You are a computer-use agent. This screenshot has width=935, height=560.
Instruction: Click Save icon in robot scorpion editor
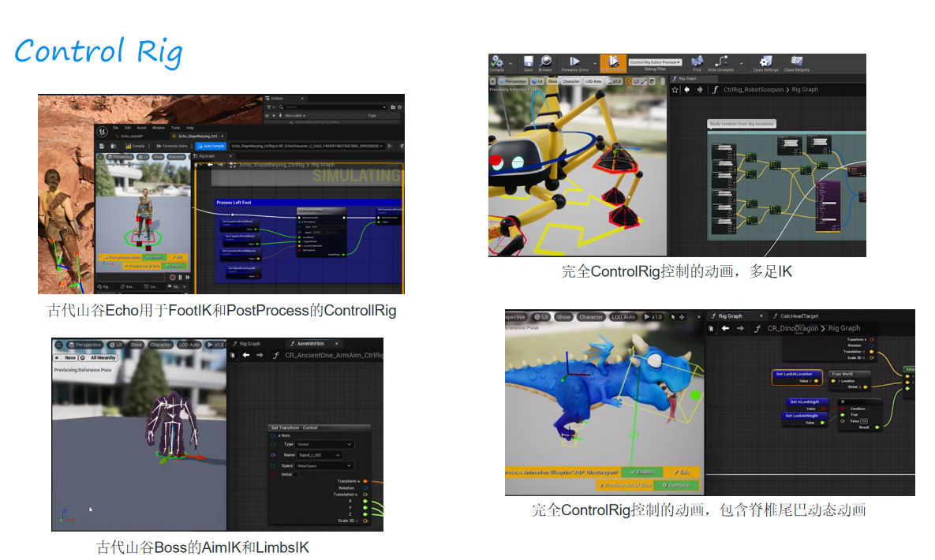point(529,63)
